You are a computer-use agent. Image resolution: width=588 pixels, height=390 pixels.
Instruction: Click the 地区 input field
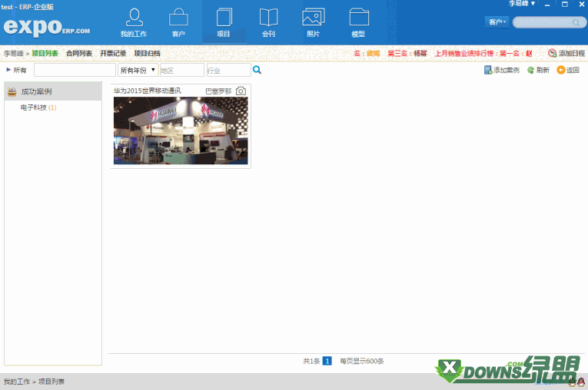tap(182, 70)
